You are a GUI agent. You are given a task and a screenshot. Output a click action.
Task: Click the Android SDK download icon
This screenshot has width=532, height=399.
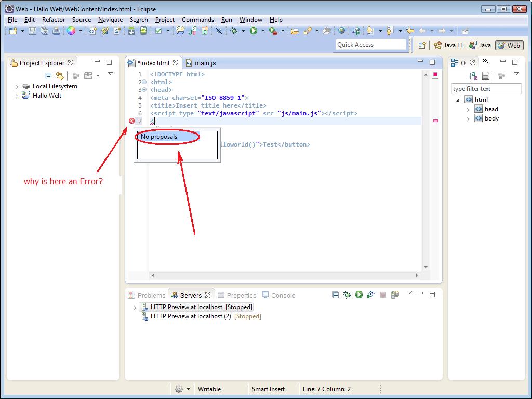[131, 31]
